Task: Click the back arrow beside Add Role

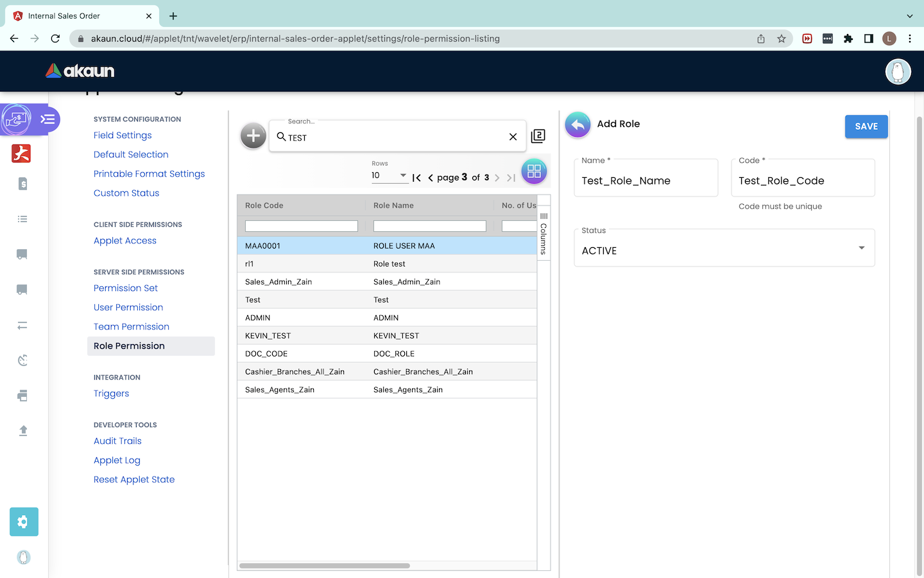Action: click(x=577, y=125)
